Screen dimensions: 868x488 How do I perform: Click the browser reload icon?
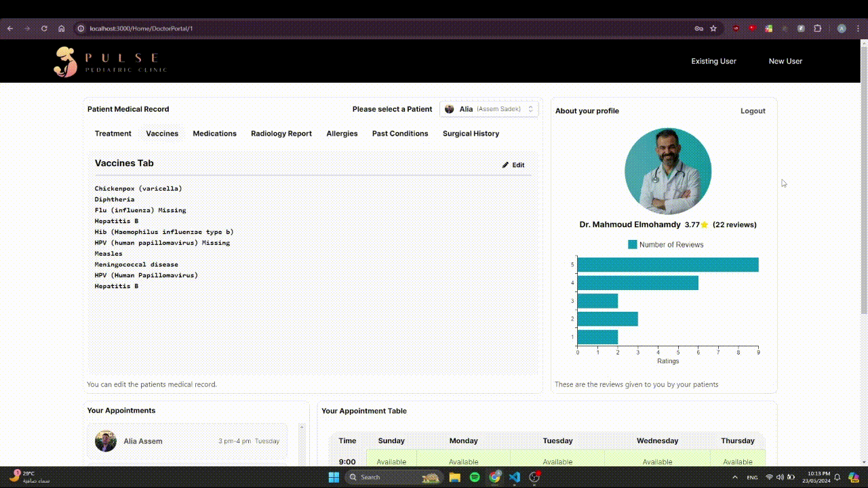click(x=44, y=28)
